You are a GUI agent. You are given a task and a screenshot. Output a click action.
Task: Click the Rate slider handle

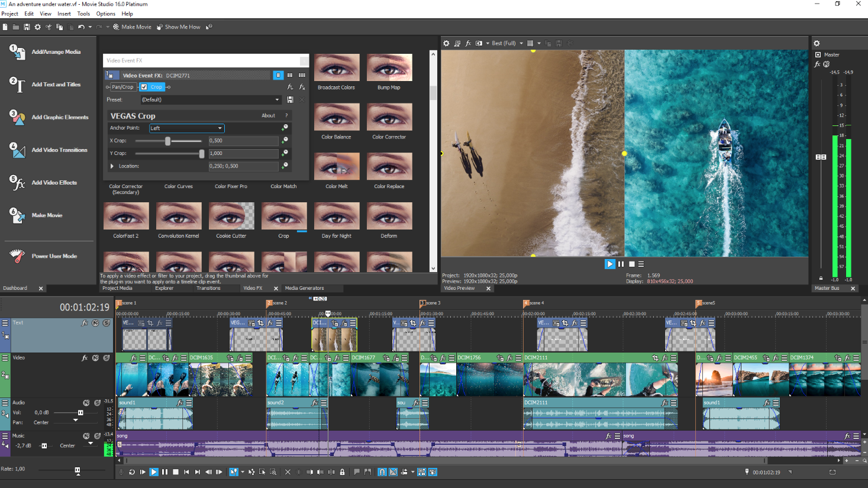click(78, 470)
